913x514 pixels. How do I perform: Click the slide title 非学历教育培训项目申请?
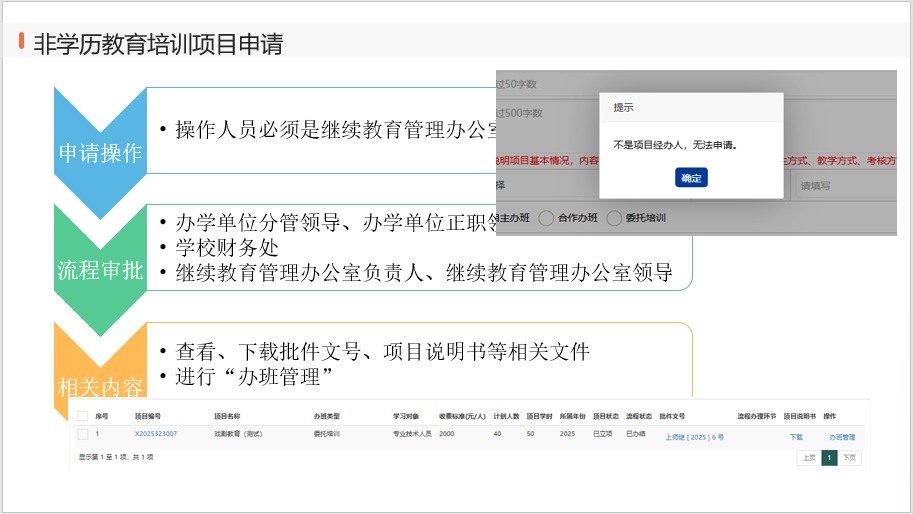click(x=158, y=44)
